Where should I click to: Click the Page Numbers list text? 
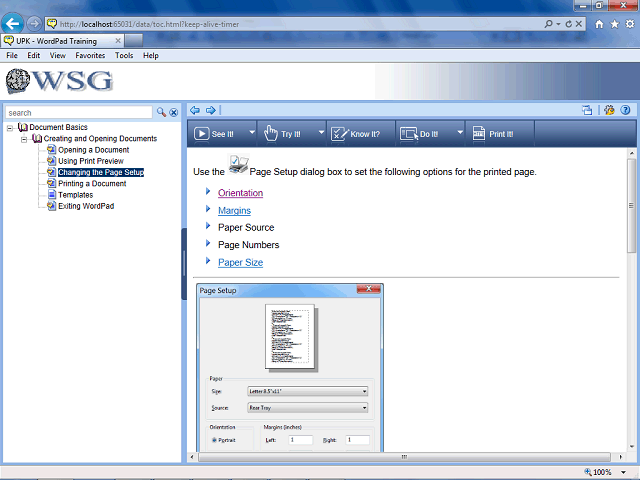point(249,244)
